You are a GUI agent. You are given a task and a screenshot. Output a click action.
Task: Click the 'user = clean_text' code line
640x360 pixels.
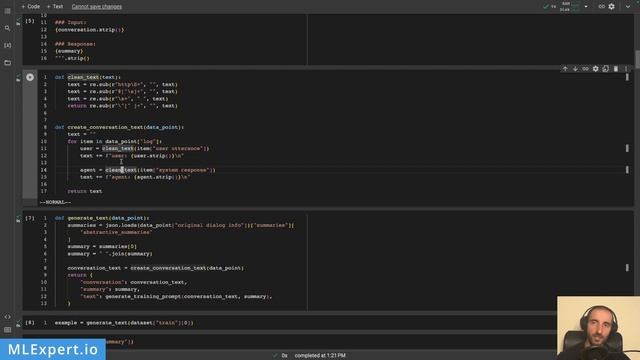tap(144, 148)
